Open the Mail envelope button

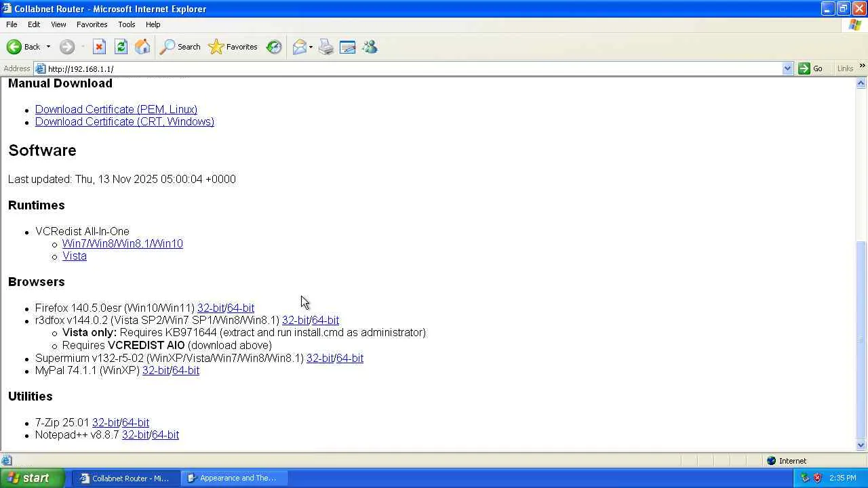[299, 47]
